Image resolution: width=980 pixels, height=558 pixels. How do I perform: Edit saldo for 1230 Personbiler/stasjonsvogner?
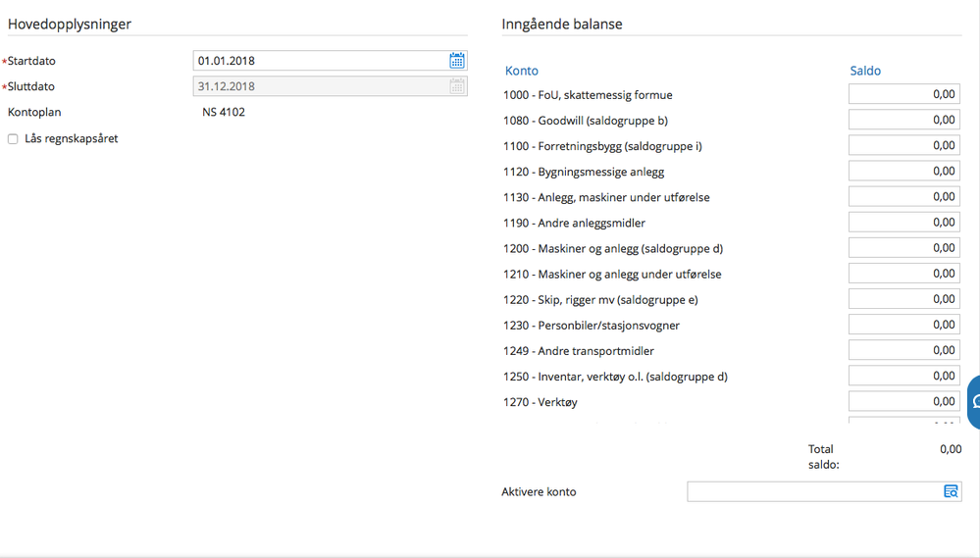coord(903,325)
